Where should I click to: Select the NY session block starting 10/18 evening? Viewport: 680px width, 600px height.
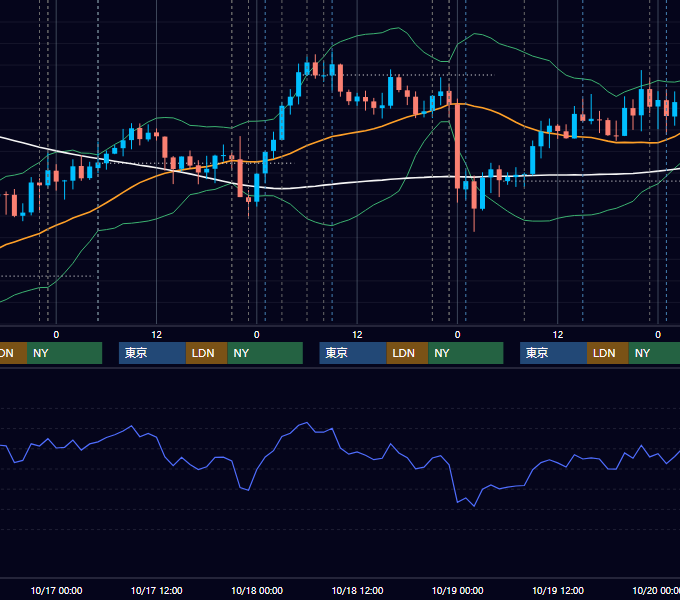[x=466, y=353]
